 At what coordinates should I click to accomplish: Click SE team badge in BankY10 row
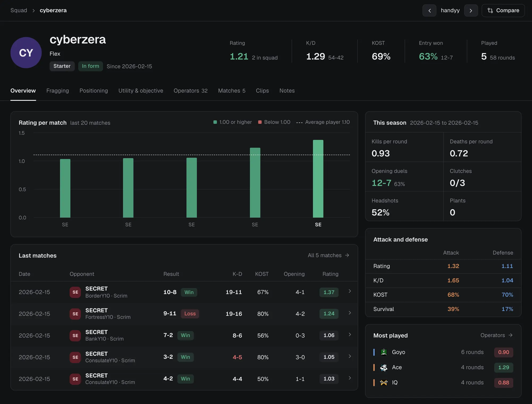75,335
